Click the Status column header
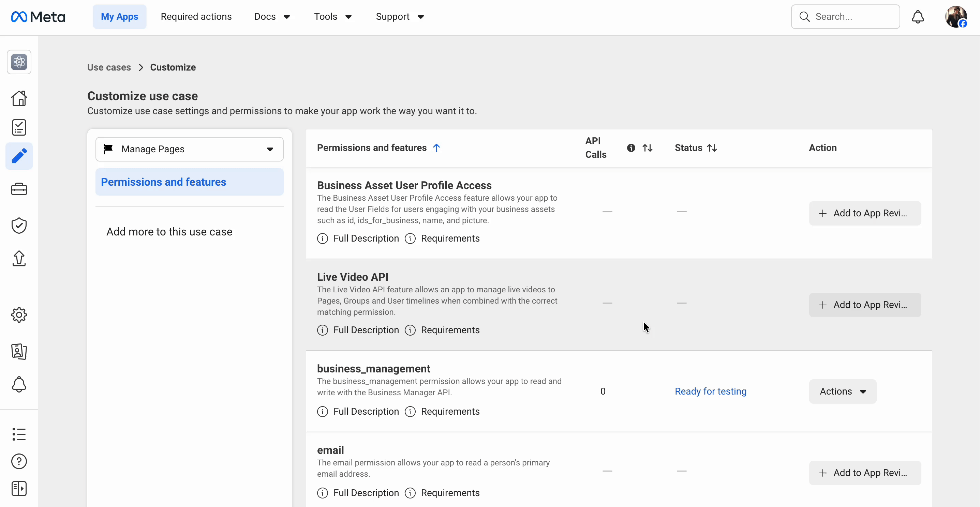This screenshot has height=507, width=980. coord(688,148)
